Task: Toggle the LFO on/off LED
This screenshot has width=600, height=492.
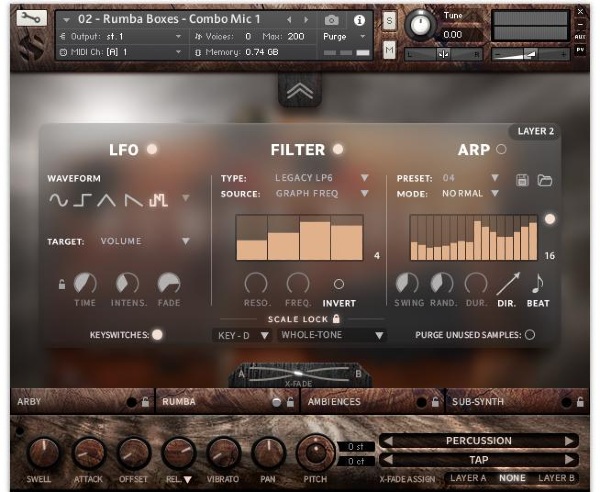Action: pyautogui.click(x=152, y=149)
